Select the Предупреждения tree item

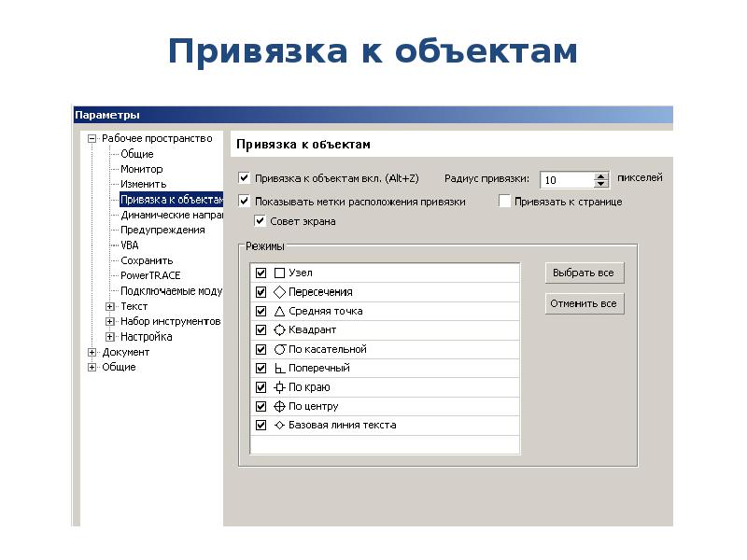click(x=162, y=230)
